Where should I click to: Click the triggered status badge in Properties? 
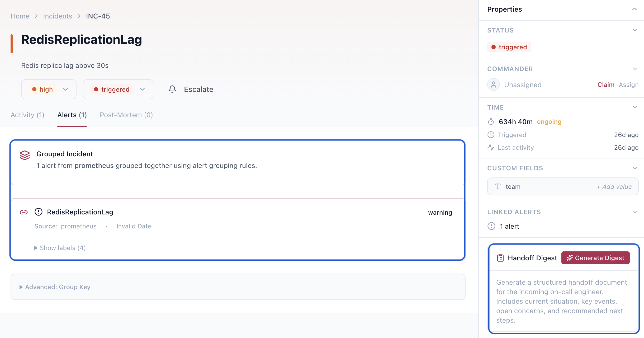[x=509, y=47]
